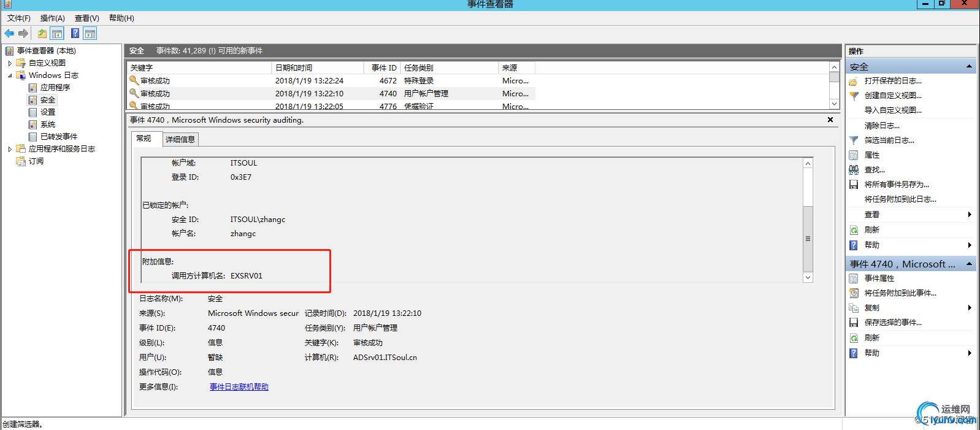
Task: Switch to the 详细信息 tab
Action: pos(180,140)
